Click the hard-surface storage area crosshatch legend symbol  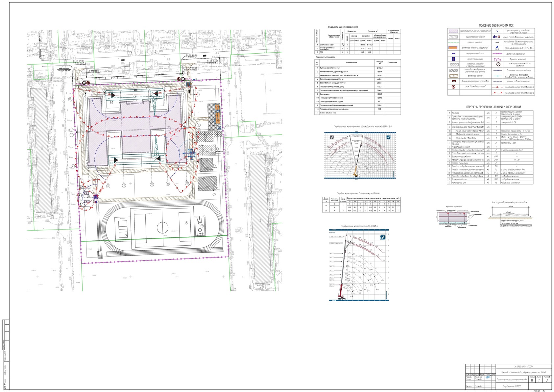click(453, 65)
